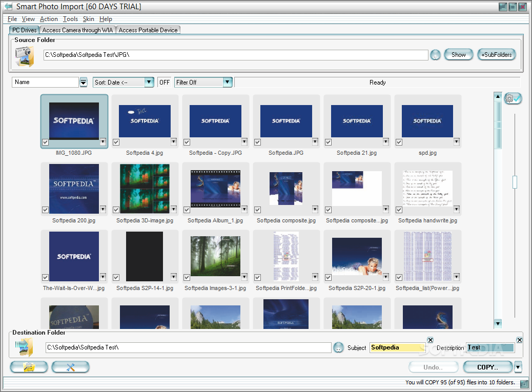Uncheck Softpedia 4.jpg checkbox
The image size is (532, 392).
116,142
